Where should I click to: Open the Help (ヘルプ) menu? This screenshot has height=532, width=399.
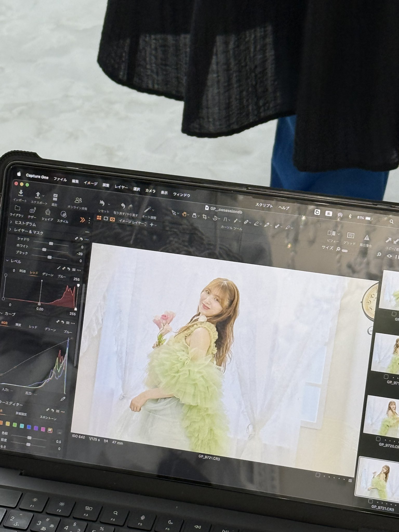(284, 208)
